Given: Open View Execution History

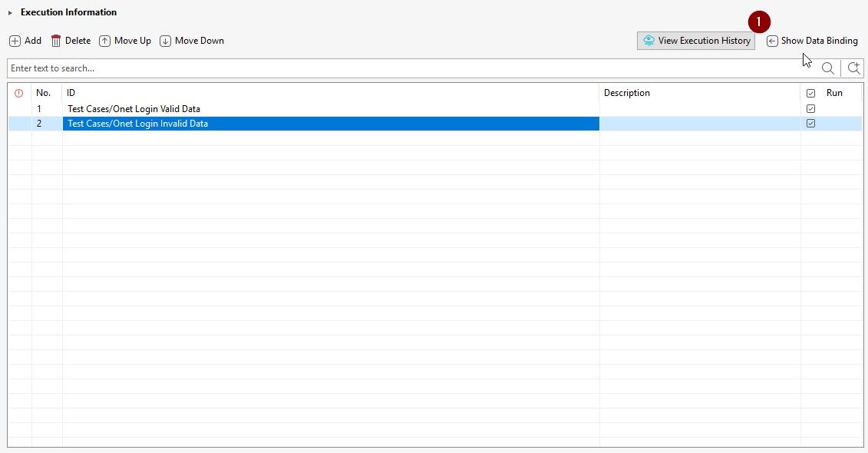Looking at the screenshot, I should [x=696, y=41].
